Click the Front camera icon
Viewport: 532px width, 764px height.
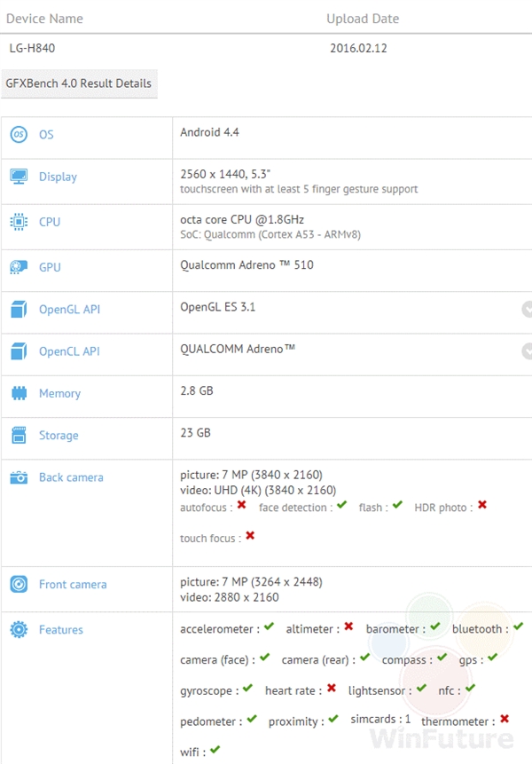click(19, 584)
